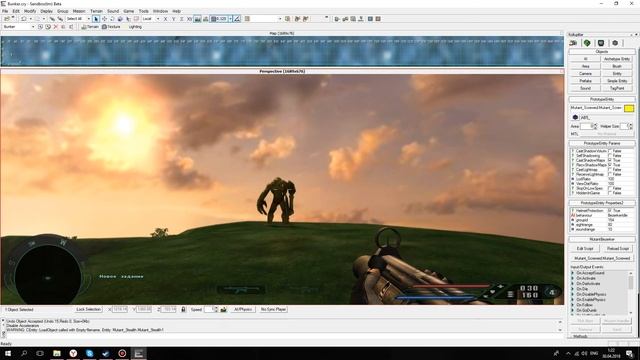Expand the On Follow event

(x=573, y=305)
